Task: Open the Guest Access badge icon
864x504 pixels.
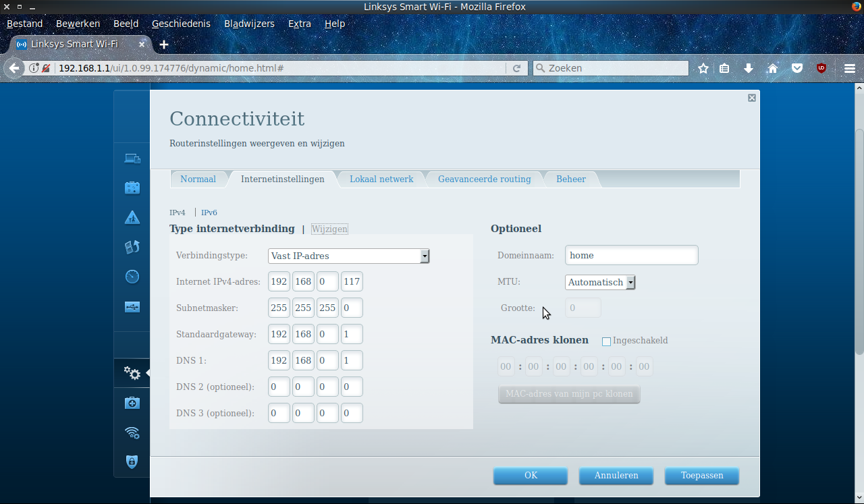Action: click(132, 188)
